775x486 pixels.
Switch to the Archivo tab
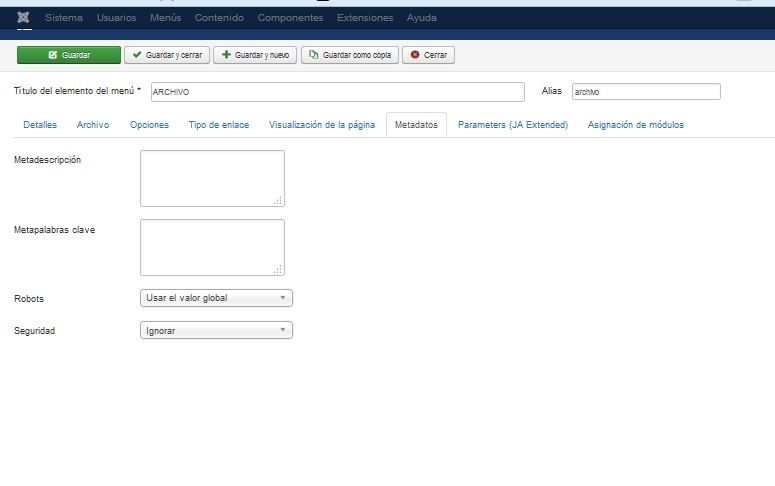pos(93,125)
